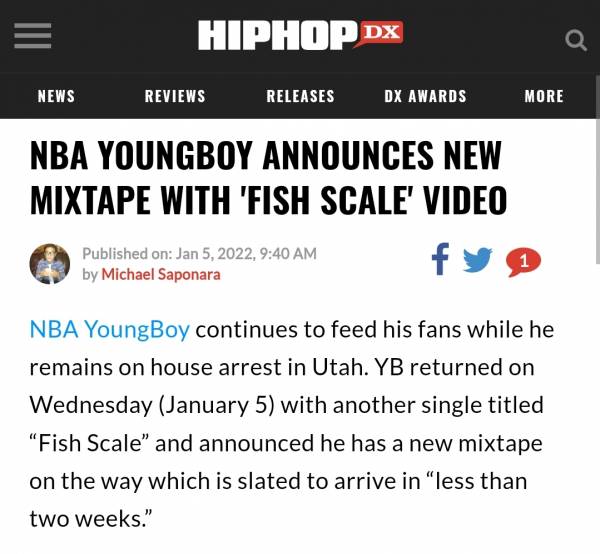Click the author's round avatar photo

tap(50, 264)
